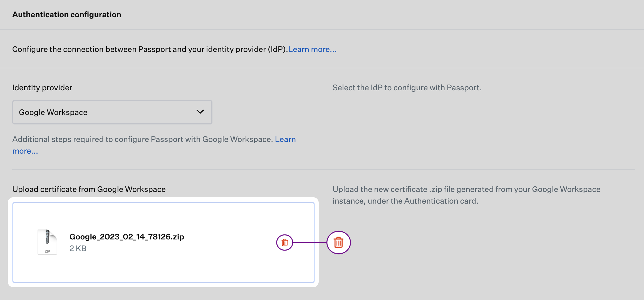The height and width of the screenshot is (300, 644).
Task: Select the Authentication configuration heading
Action: coord(67,14)
